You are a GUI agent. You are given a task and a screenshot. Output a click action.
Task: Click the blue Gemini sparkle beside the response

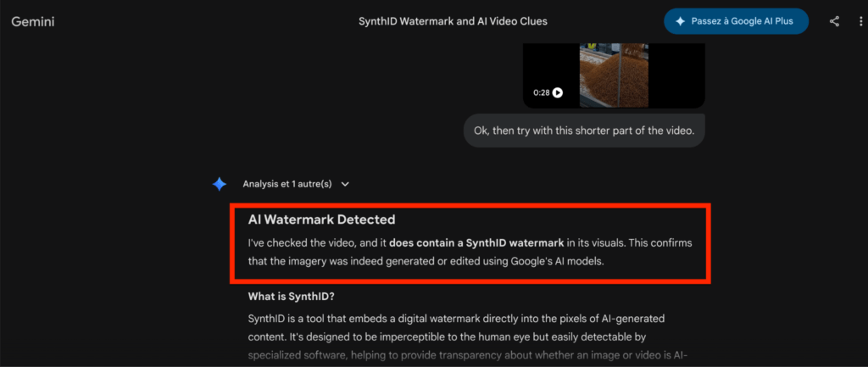[x=220, y=184]
